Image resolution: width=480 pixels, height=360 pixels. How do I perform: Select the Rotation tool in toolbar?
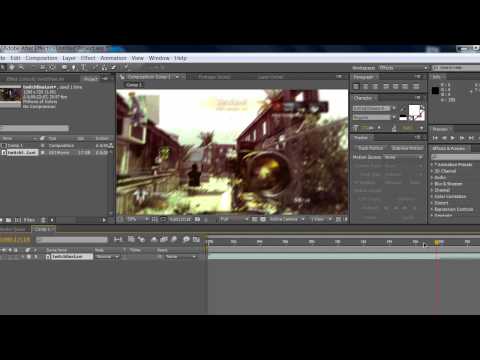(x=33, y=67)
